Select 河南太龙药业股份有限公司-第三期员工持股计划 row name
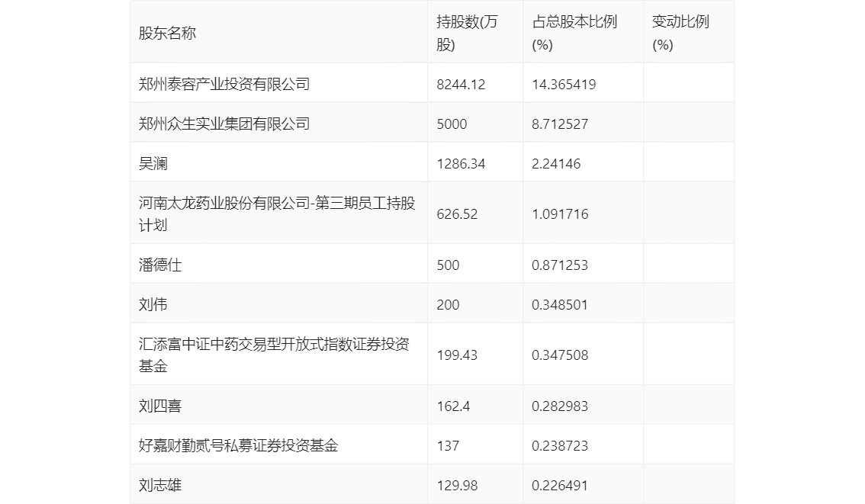 (277, 214)
